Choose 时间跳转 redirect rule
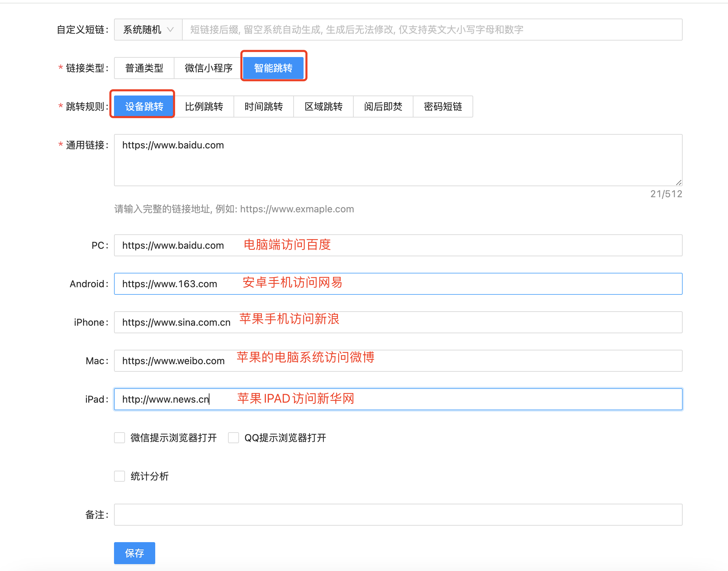Image resolution: width=728 pixels, height=571 pixels. (264, 107)
